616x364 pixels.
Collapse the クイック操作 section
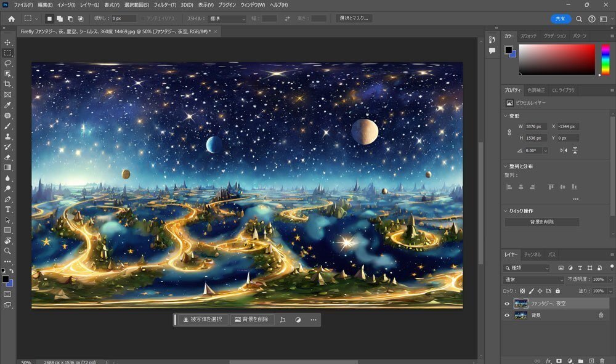coord(506,211)
